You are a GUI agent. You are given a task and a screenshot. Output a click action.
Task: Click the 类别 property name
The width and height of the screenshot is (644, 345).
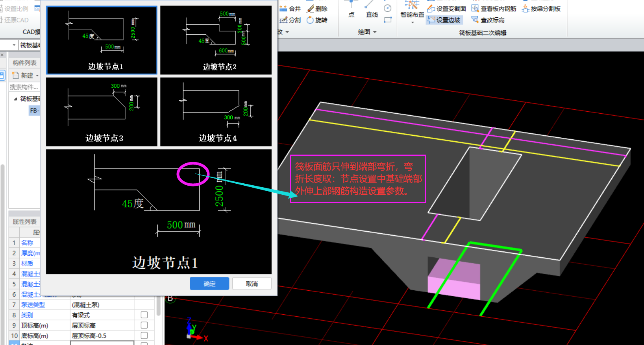point(27,315)
